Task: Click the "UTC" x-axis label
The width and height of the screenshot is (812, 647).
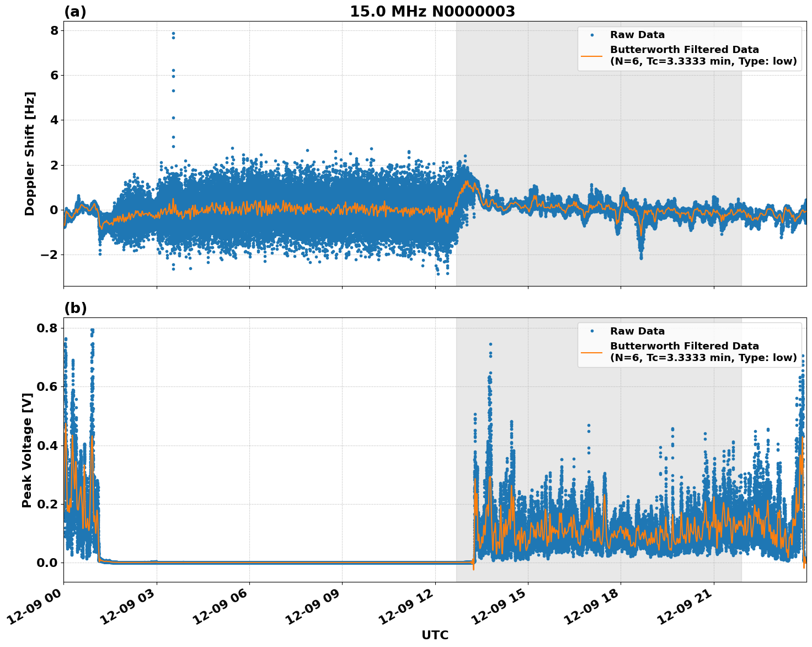Action: 435,635
